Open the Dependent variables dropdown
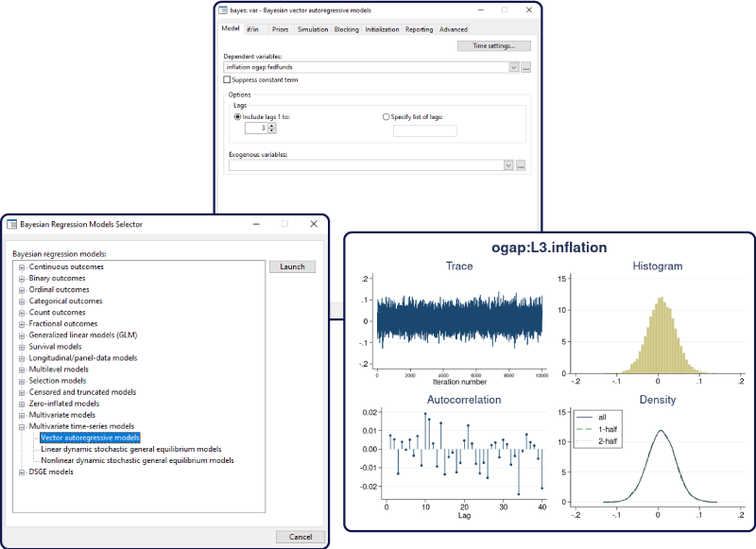 pyautogui.click(x=513, y=66)
